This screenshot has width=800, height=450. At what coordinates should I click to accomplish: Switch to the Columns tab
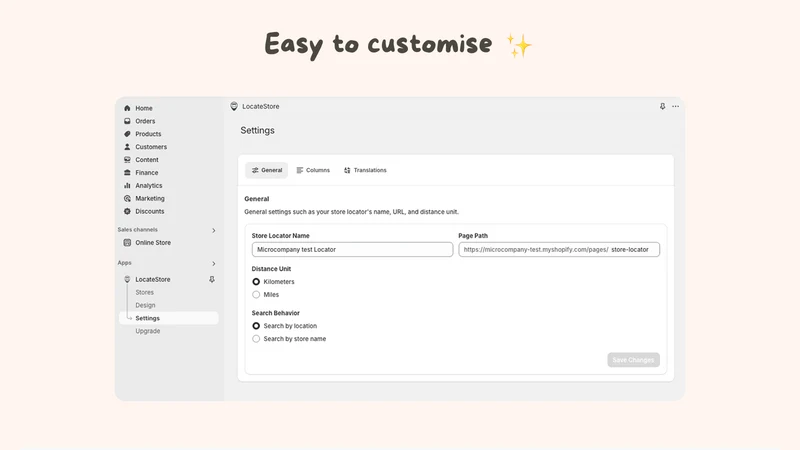coord(313,170)
